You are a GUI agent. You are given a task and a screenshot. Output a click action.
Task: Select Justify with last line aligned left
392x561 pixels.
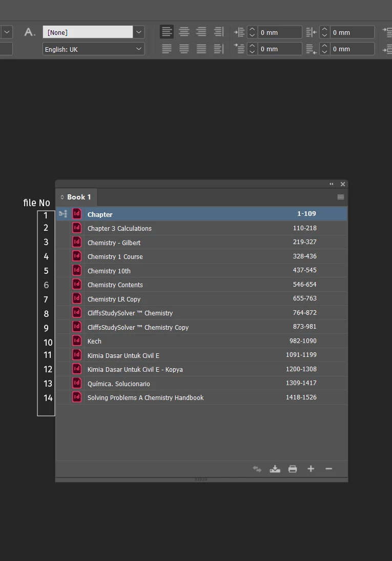point(167,49)
